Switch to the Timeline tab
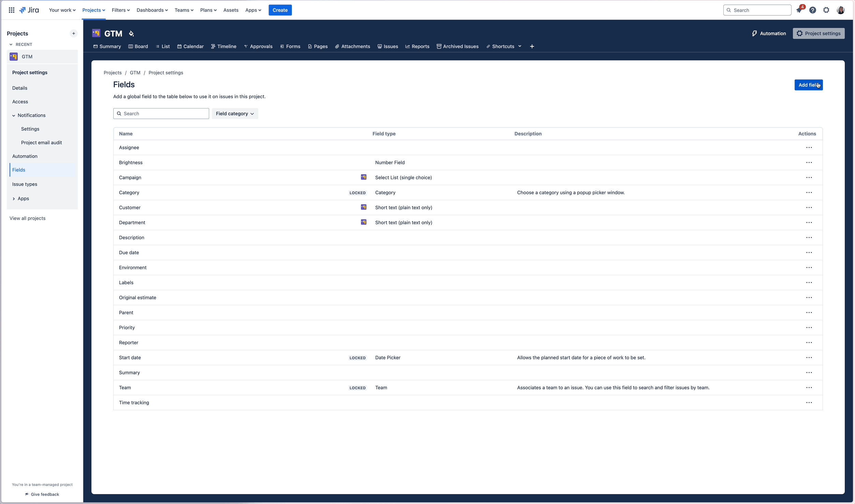855x504 pixels. pos(223,46)
